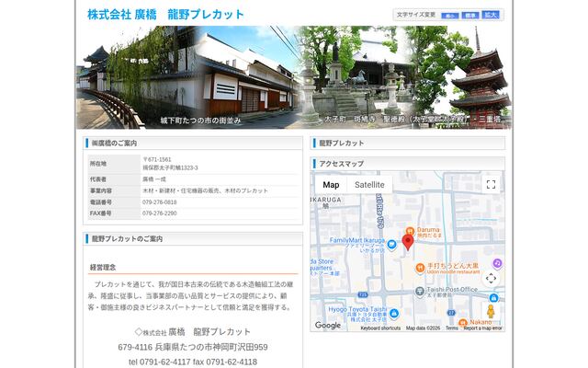588x368 pixels.
Task: Click the Map data ©2026 label
Action: point(423,328)
